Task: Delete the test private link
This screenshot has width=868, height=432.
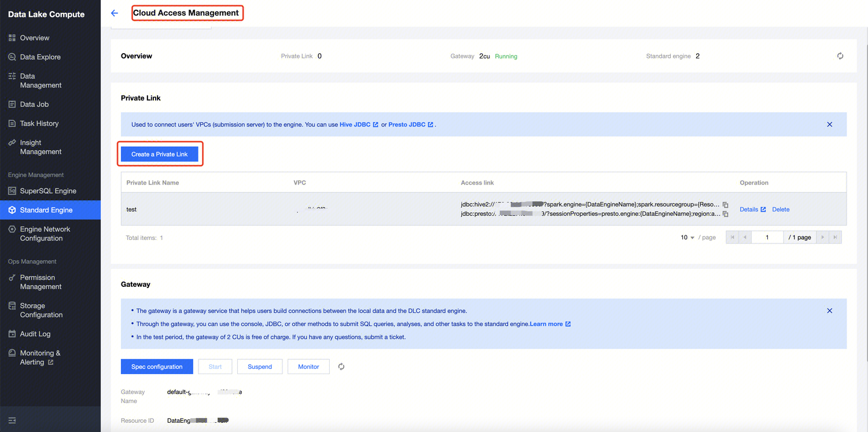Action: (x=781, y=209)
